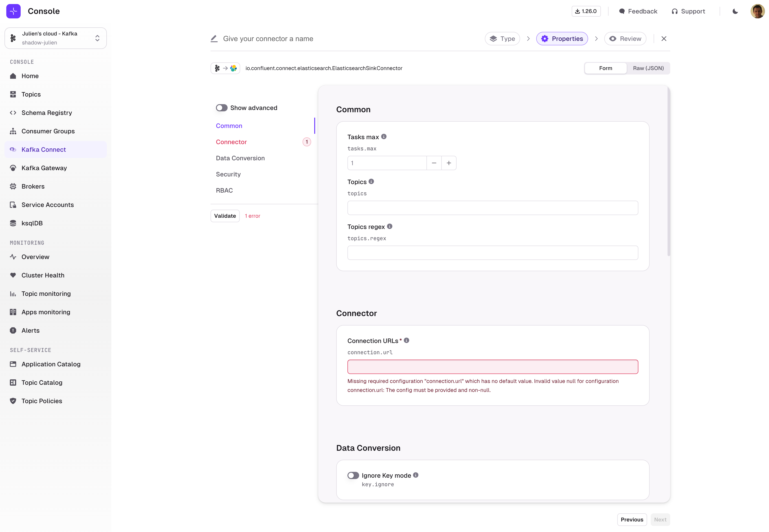Click the Topics field info icon

point(371,181)
